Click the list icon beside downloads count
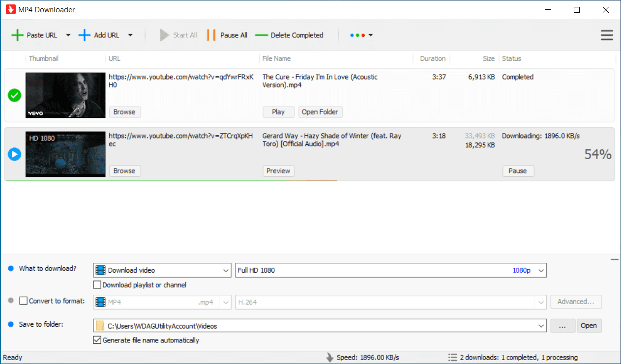 coord(452,358)
